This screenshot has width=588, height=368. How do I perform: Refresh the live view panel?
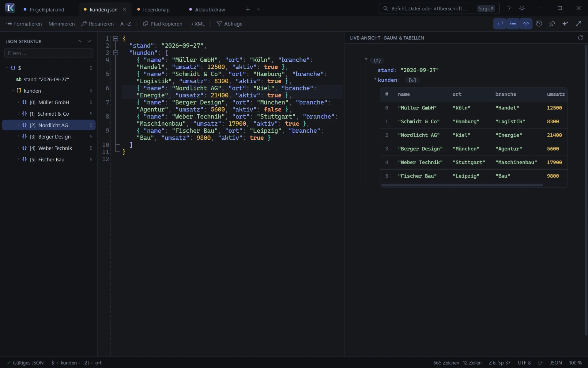tap(580, 38)
